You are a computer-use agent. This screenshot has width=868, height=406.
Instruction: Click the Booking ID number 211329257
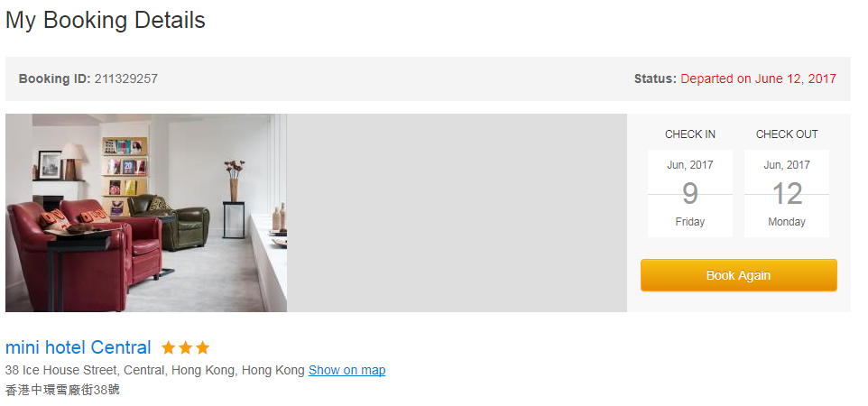(x=126, y=78)
